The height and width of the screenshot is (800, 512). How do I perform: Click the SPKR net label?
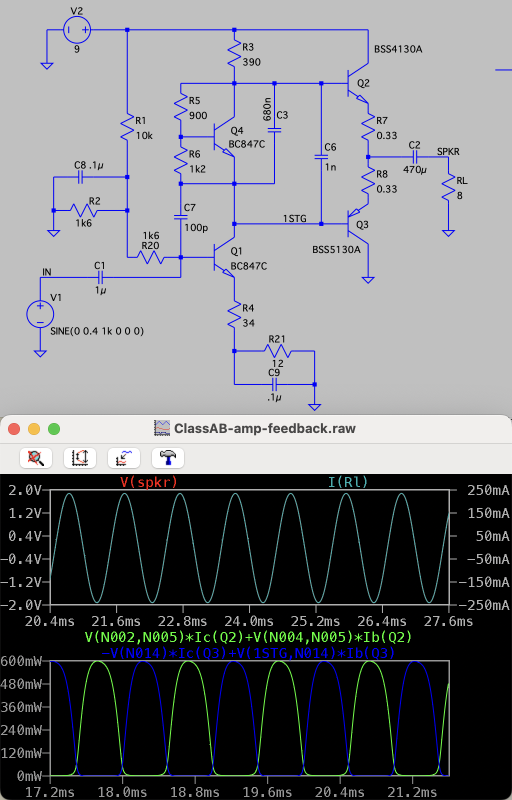[449, 152]
